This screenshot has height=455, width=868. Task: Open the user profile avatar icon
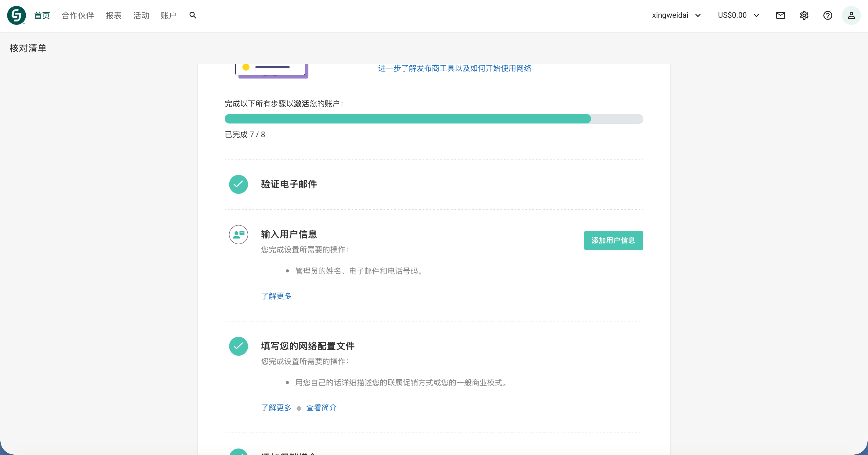pos(851,16)
